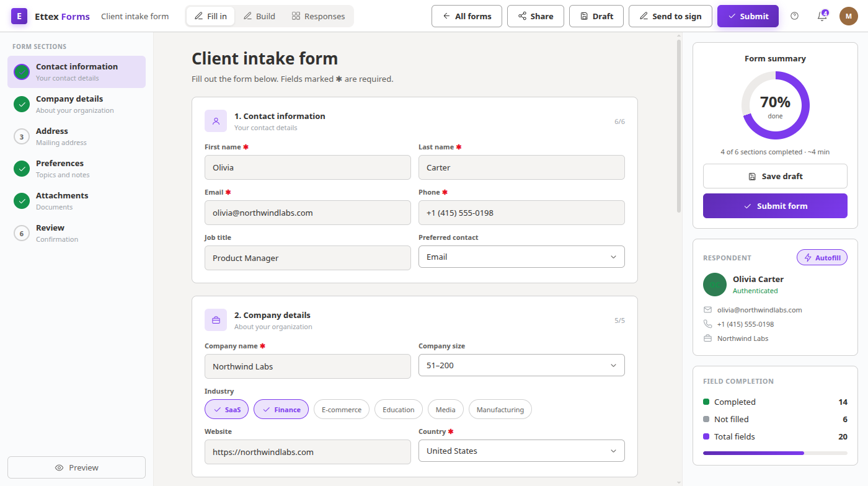Switch to the Responses tab

pyautogui.click(x=318, y=16)
